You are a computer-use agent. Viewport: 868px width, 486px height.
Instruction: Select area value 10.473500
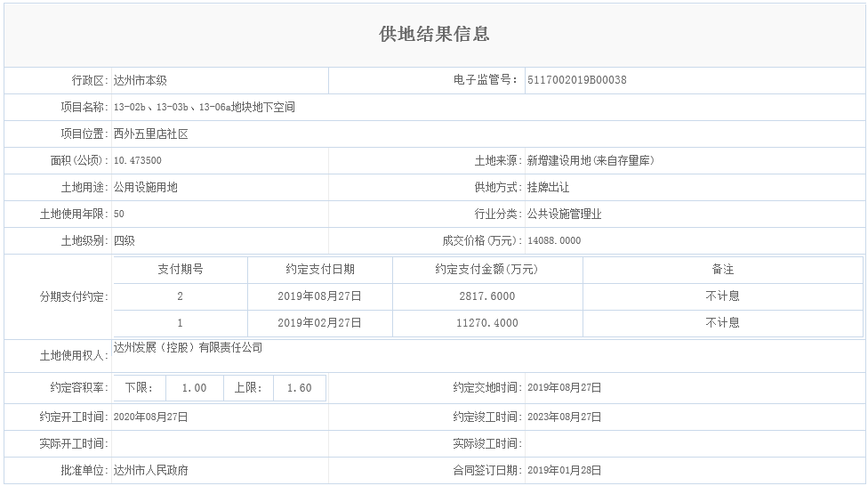tap(137, 161)
